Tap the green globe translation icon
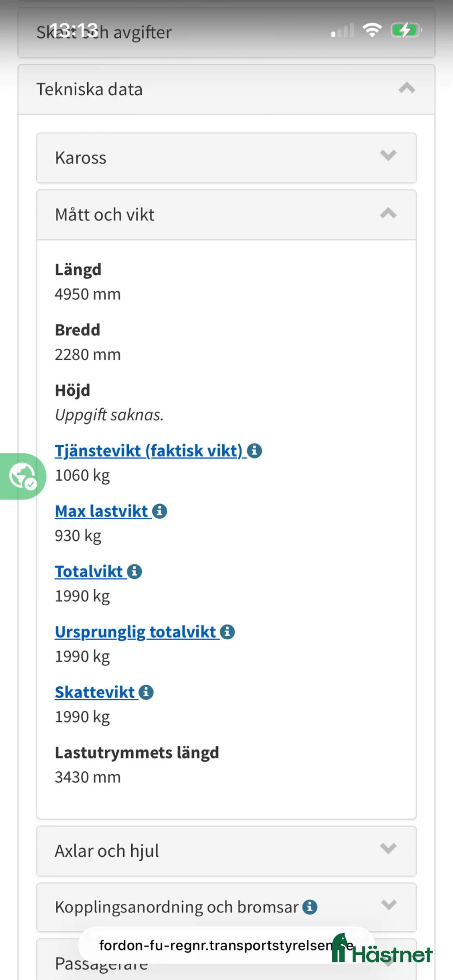 point(23,477)
